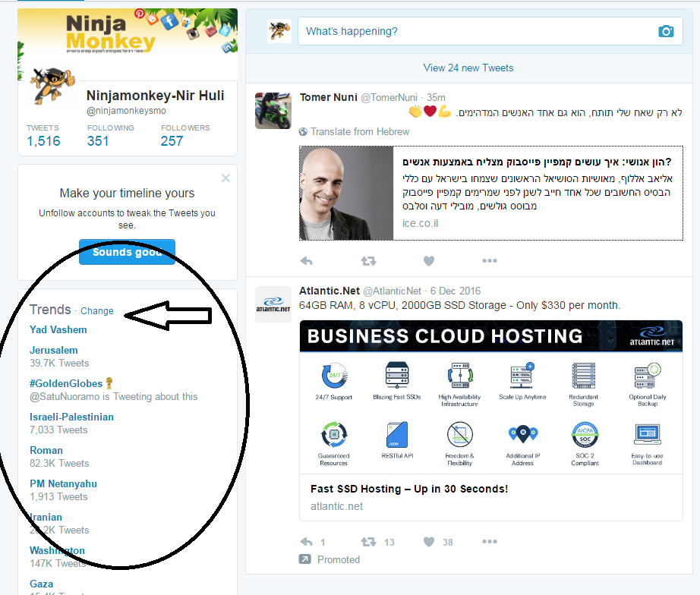View 24 new Tweets

468,68
